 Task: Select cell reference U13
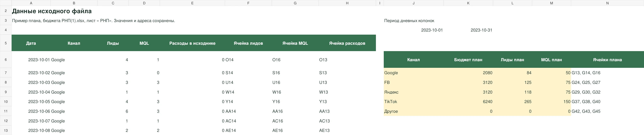pyautogui.click(x=347, y=82)
